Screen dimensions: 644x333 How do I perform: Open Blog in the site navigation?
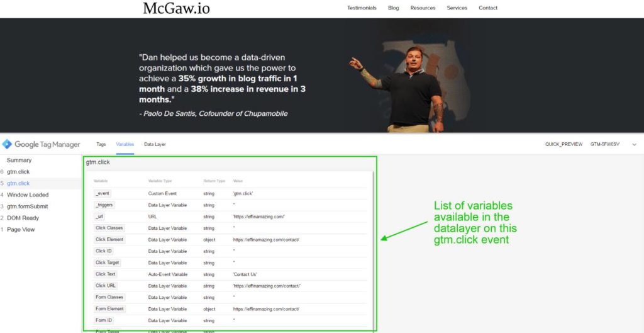coord(394,8)
